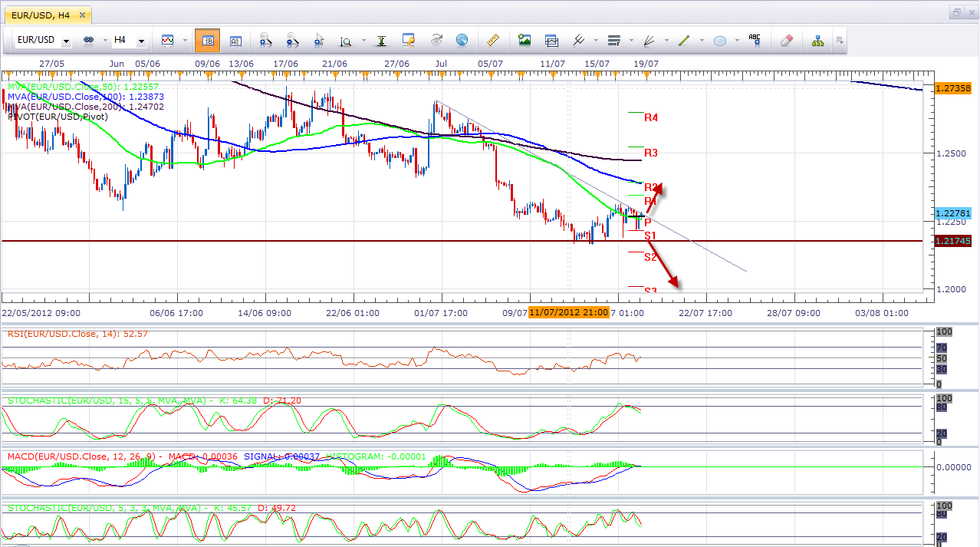Screen dimensions: 980x547
Task: Click the eye visibility icon in toolbar
Action: click(x=436, y=40)
